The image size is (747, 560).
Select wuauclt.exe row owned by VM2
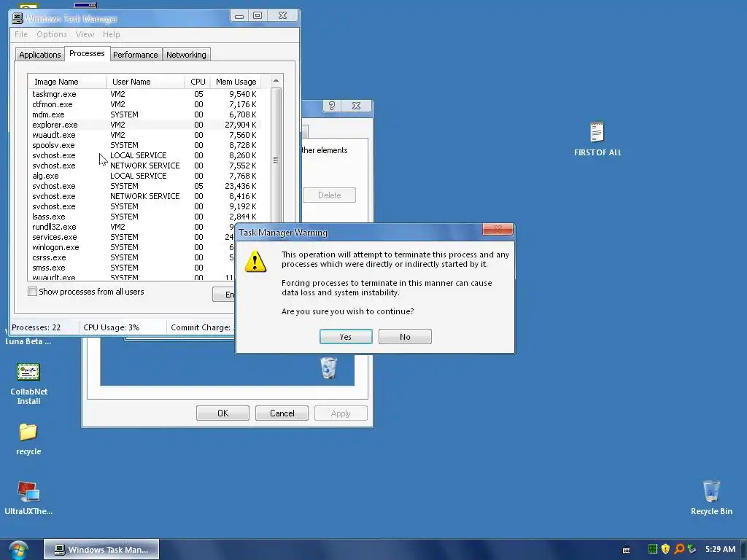click(x=145, y=135)
